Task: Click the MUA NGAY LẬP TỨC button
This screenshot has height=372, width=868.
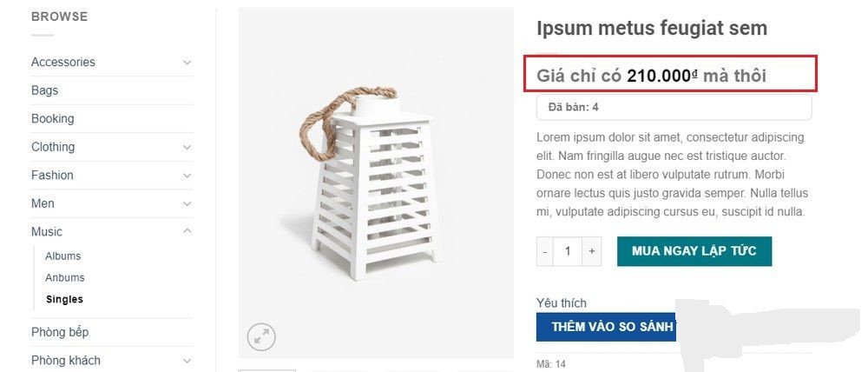Action: 694,251
